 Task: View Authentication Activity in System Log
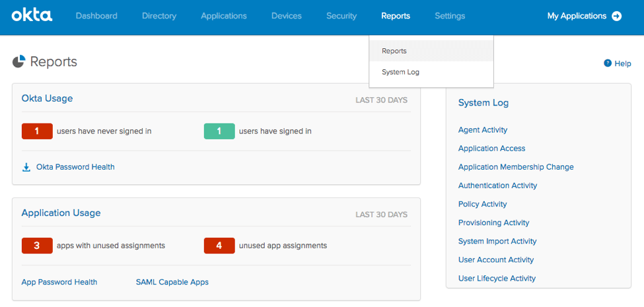pyautogui.click(x=497, y=186)
